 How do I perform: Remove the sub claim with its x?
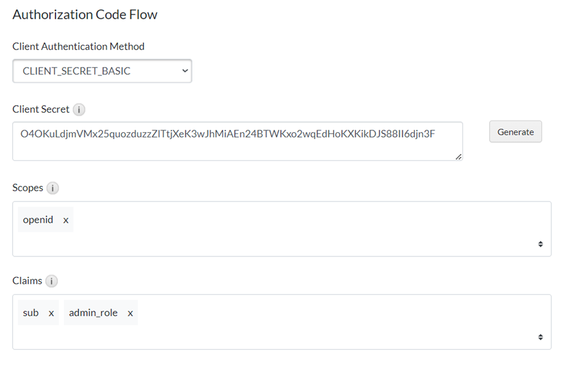(x=51, y=313)
